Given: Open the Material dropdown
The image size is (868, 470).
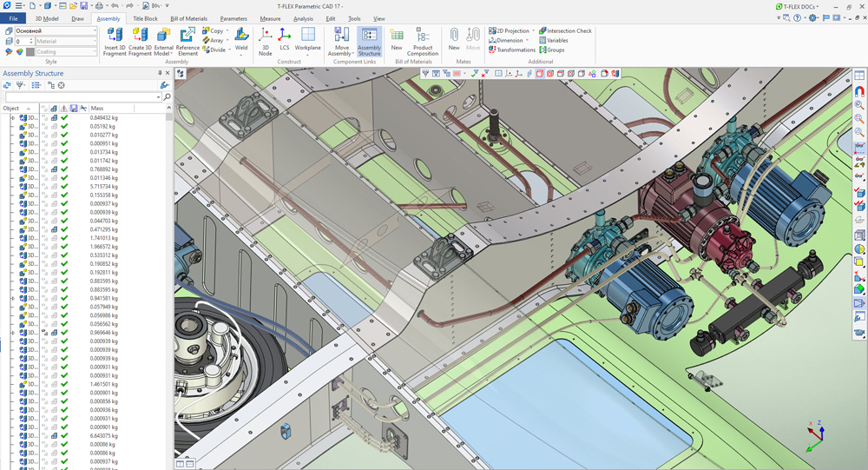Looking at the screenshot, I should click(x=67, y=42).
